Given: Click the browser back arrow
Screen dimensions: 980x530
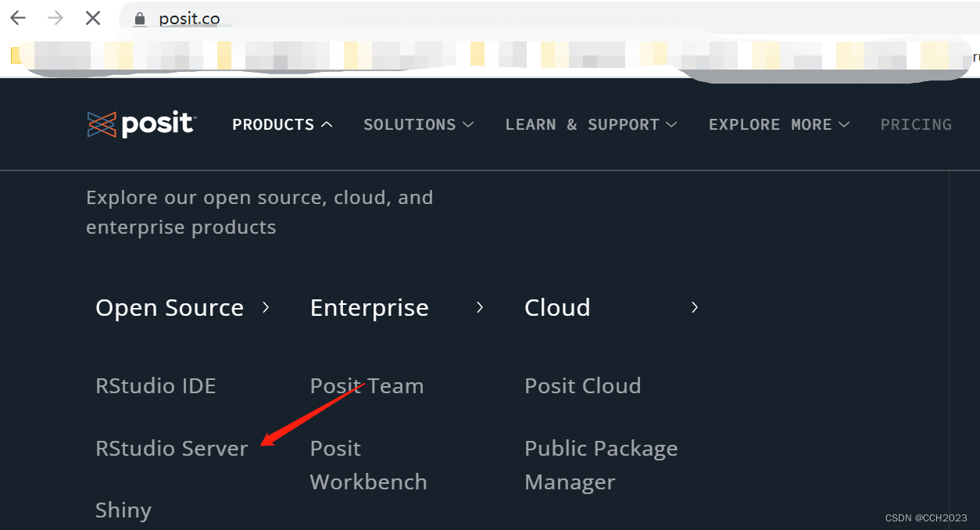Looking at the screenshot, I should point(18,17).
